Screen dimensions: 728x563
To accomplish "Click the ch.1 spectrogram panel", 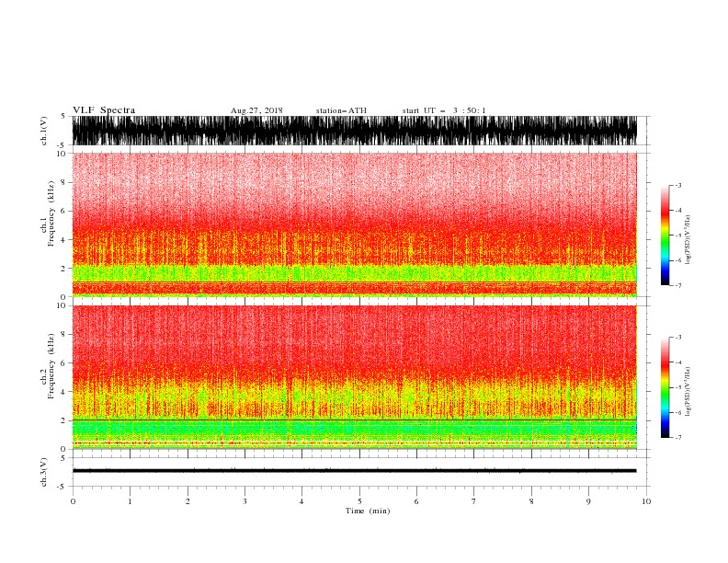I will point(355,224).
